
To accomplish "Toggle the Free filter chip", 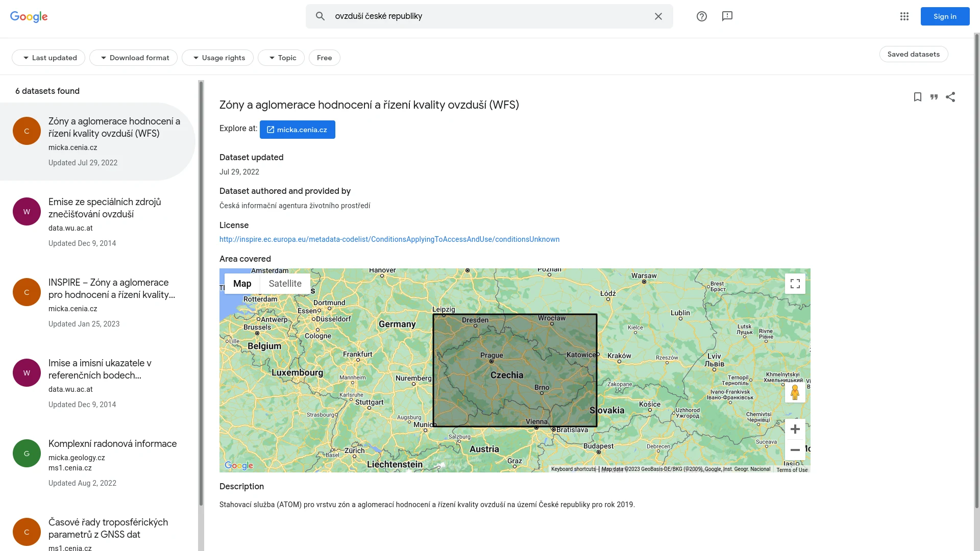I will coord(325,58).
